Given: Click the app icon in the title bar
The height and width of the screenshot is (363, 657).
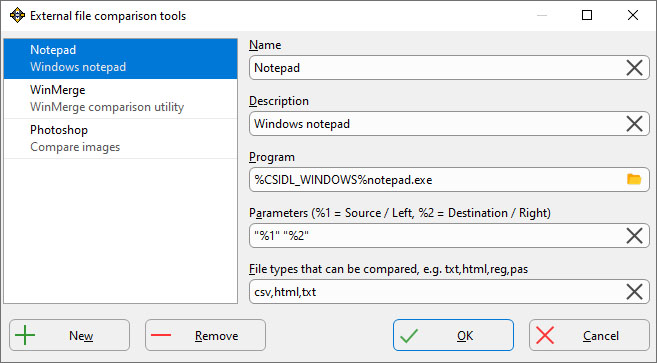Looking at the screenshot, I should pos(17,16).
